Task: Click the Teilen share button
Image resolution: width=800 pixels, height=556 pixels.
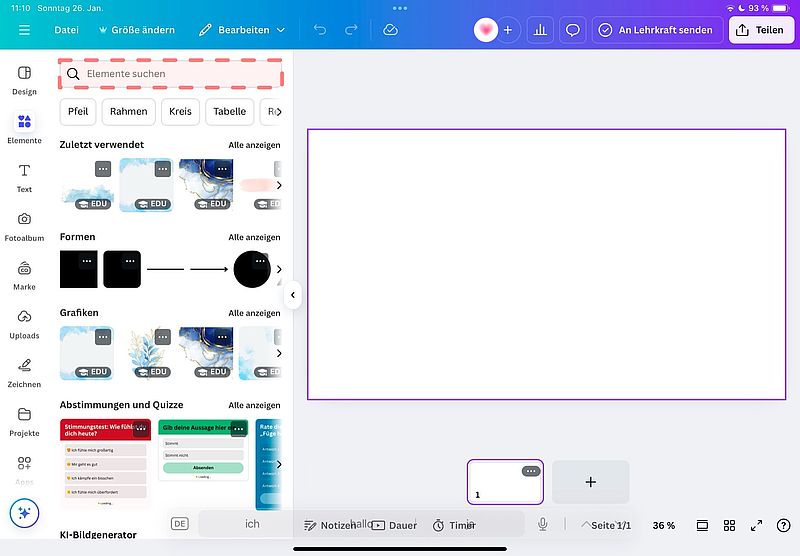Action: tap(759, 30)
